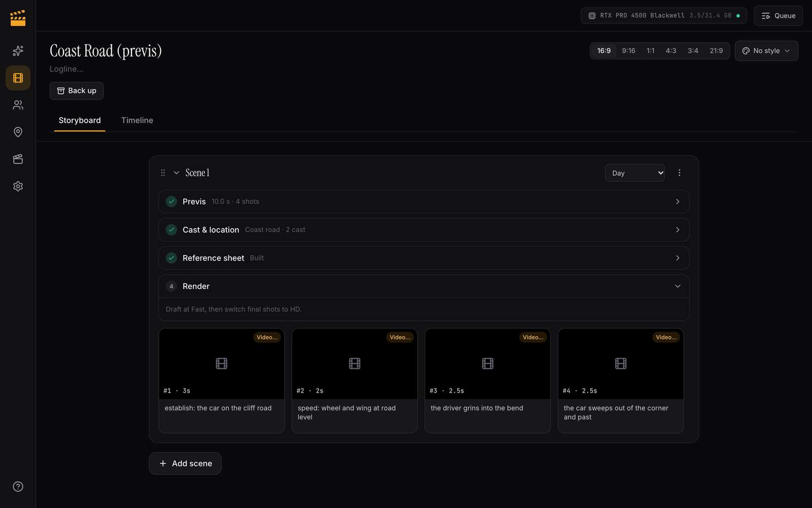Open shot #2 wheel and wing thumbnail
The image size is (812, 508).
pos(355,364)
